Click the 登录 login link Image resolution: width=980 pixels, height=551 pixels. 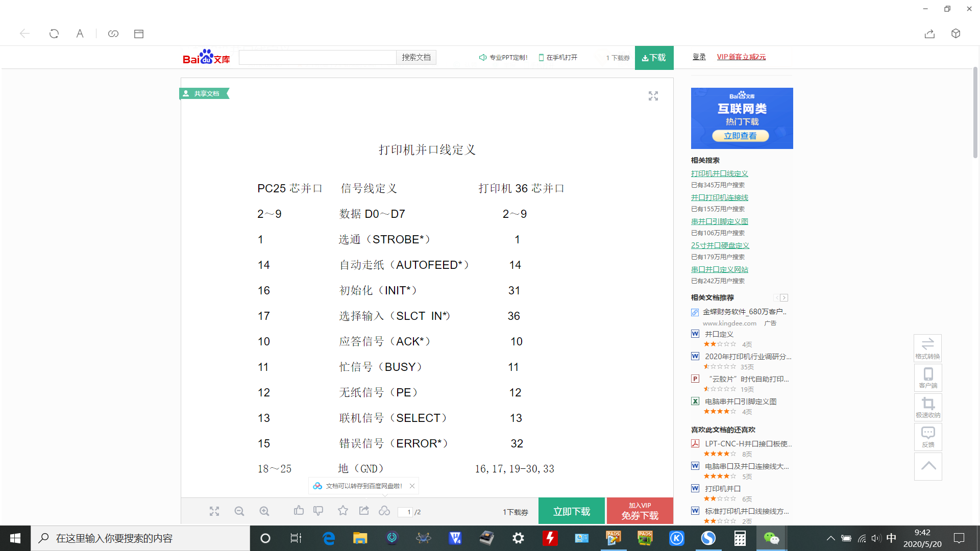(699, 57)
